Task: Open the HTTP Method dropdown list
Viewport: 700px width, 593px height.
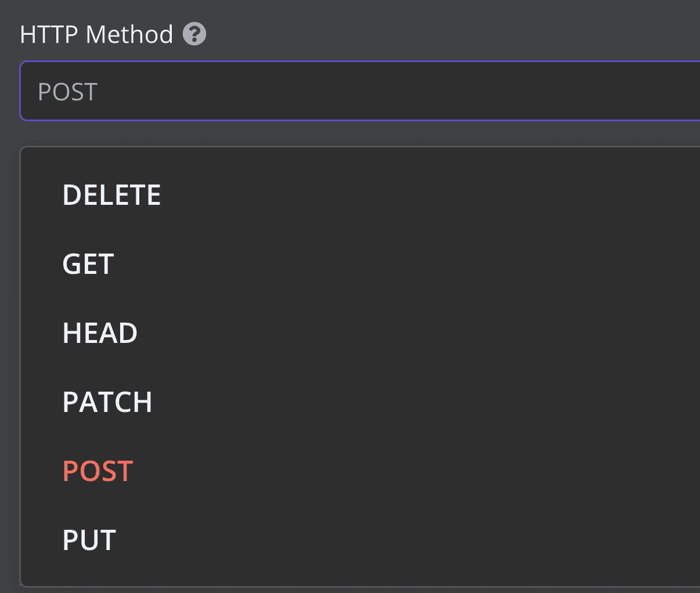Action: [348, 91]
